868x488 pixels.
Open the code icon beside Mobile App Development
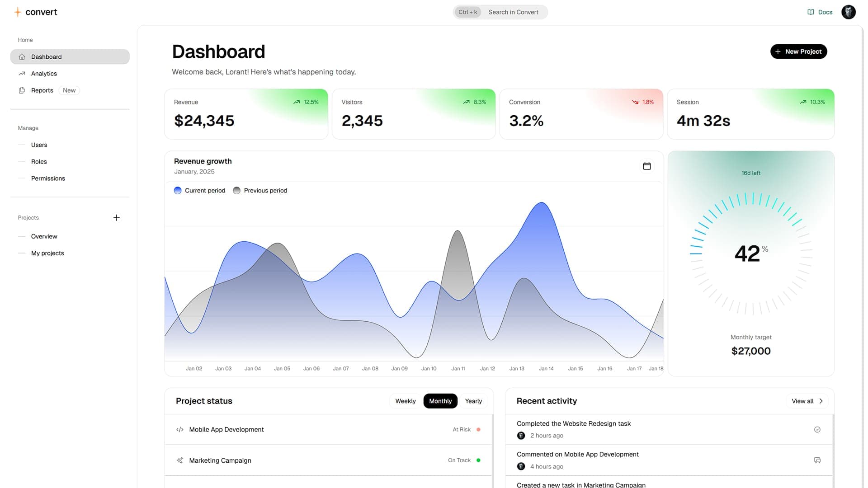179,429
